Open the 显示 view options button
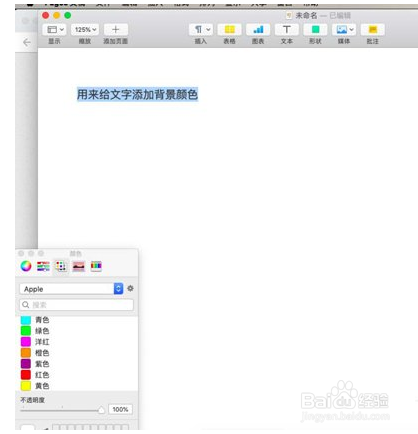This screenshot has height=434, width=418. click(54, 30)
